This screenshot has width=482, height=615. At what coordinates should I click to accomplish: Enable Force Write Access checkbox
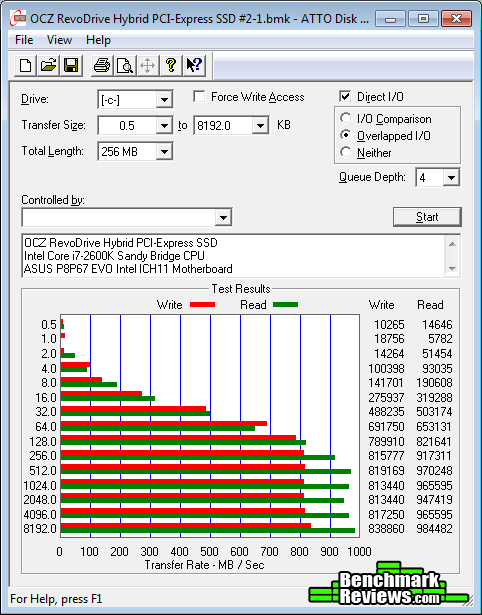199,96
